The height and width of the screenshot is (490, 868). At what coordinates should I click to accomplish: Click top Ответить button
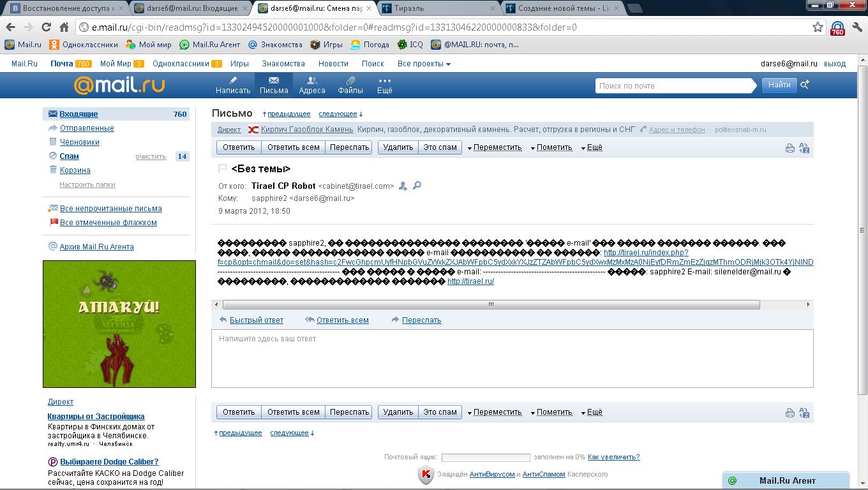tap(239, 147)
